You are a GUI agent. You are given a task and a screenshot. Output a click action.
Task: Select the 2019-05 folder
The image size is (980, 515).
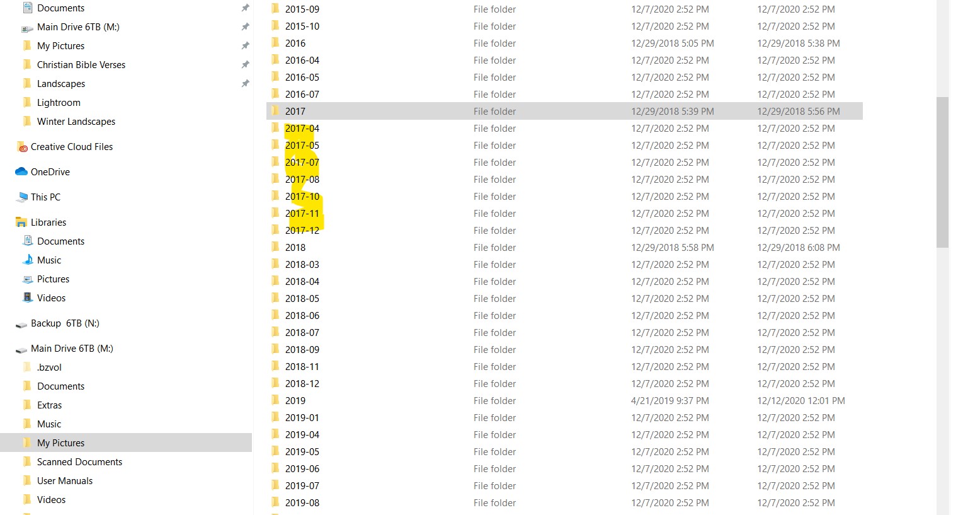(x=302, y=451)
